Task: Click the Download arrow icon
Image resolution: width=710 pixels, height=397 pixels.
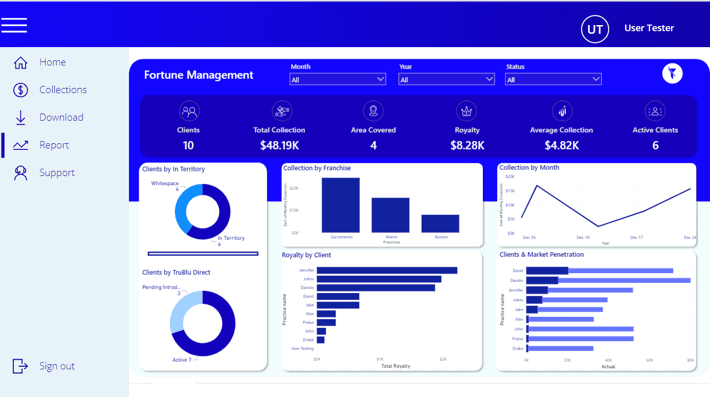Action: [x=20, y=118]
